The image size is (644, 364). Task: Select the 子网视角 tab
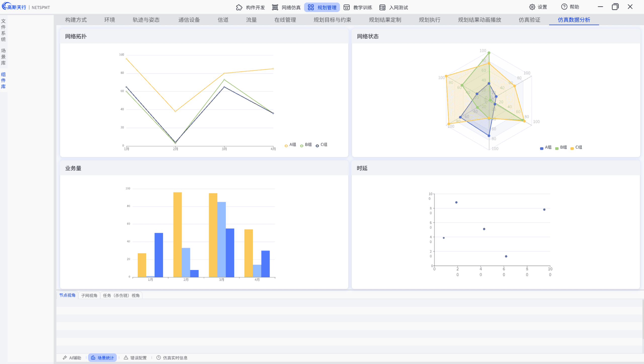pyautogui.click(x=89, y=295)
